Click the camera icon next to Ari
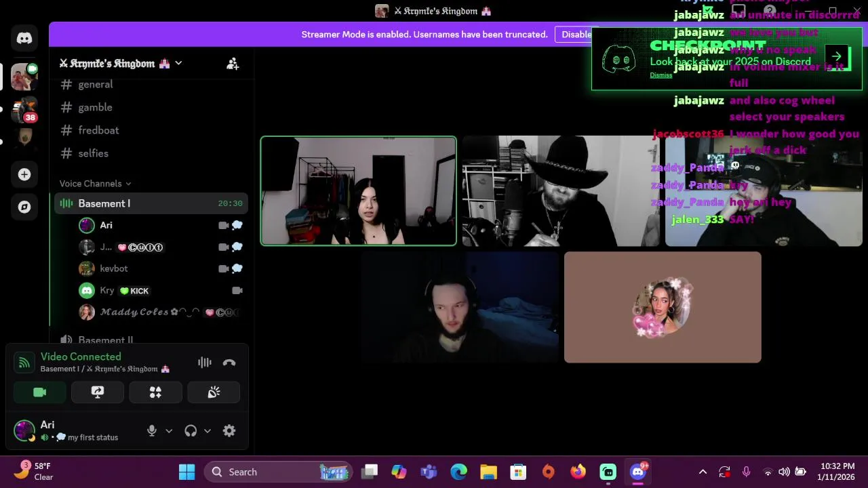868x488 pixels. pos(223,225)
